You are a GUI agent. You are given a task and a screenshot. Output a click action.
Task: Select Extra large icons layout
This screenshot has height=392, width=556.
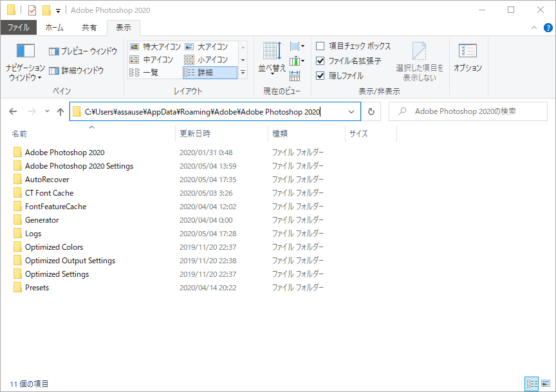pos(155,47)
